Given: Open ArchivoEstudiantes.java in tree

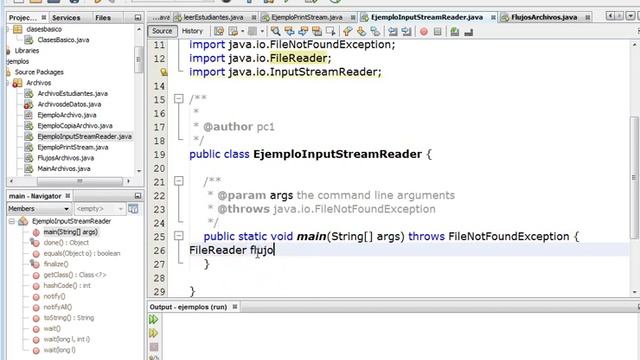Looking at the screenshot, I should tap(72, 93).
